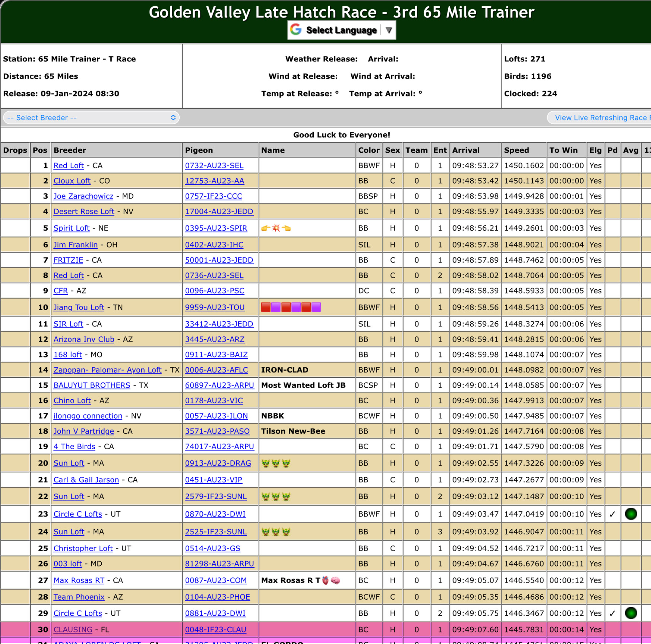
Task: Click Pd checkmark in position 23 row
Action: 612,514
